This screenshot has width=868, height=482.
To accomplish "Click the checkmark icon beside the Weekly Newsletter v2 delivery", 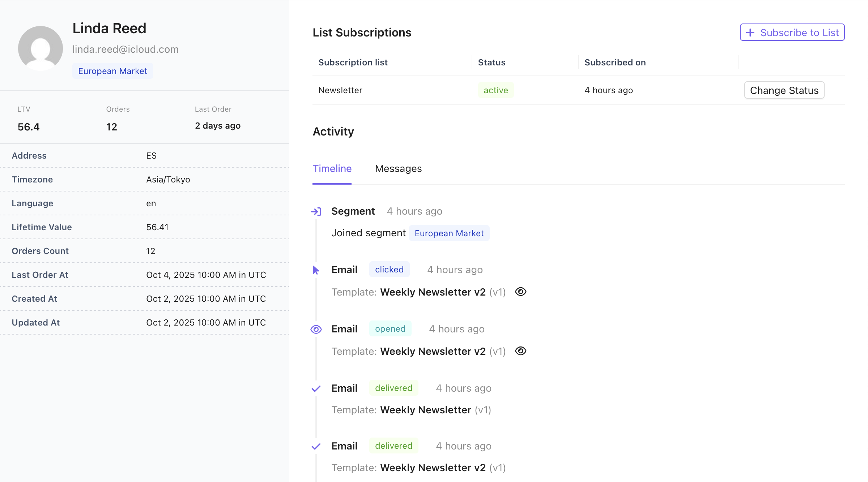I will (x=316, y=446).
